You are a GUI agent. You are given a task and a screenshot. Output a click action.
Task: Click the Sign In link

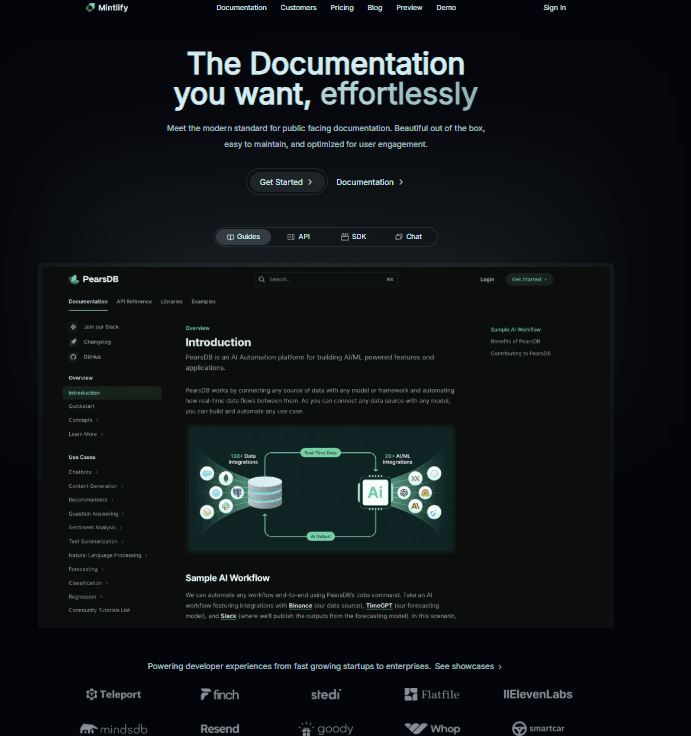[x=554, y=8]
